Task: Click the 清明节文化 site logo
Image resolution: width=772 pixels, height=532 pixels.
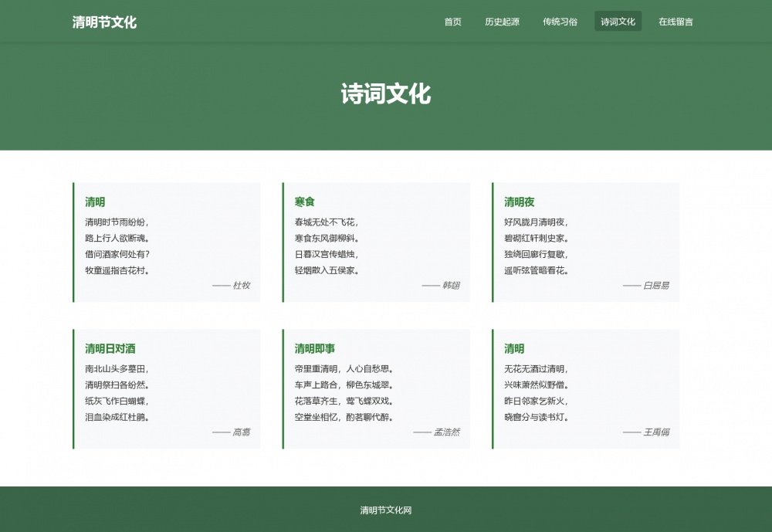Action: click(104, 22)
